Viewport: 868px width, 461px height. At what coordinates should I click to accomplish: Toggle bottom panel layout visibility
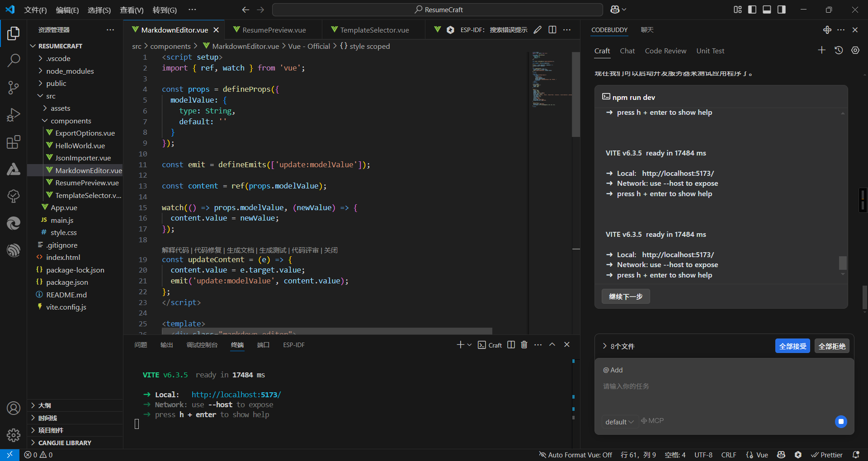(x=767, y=9)
